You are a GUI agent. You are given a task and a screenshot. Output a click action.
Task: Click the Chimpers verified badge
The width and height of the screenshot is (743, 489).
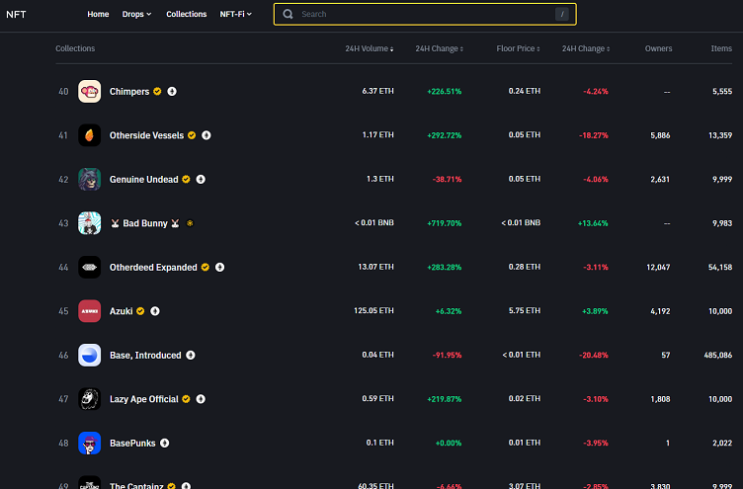[157, 91]
